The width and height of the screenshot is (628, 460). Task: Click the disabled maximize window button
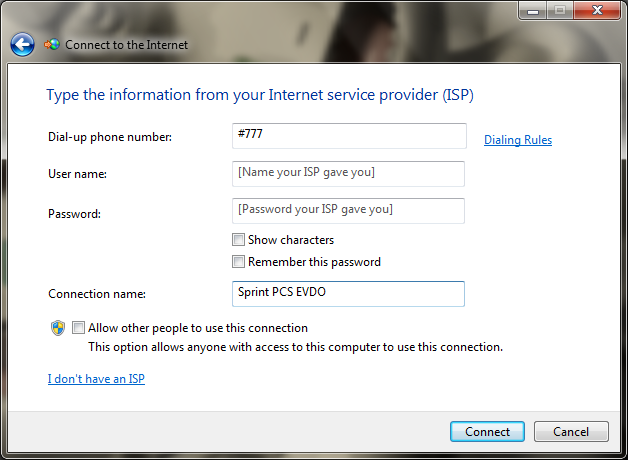560,10
